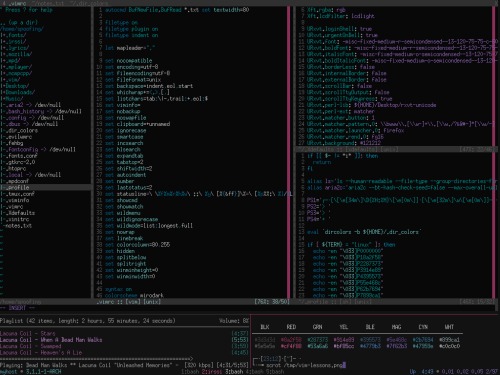Select playlist track 'Lacuna Coil - Swamped'
500x375 pixels.
click(x=31, y=346)
